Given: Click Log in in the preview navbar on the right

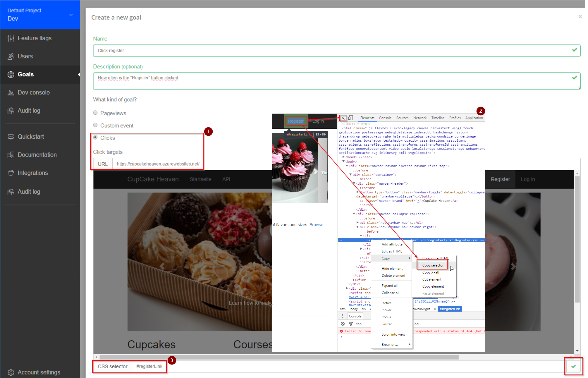Looking at the screenshot, I should [x=528, y=179].
